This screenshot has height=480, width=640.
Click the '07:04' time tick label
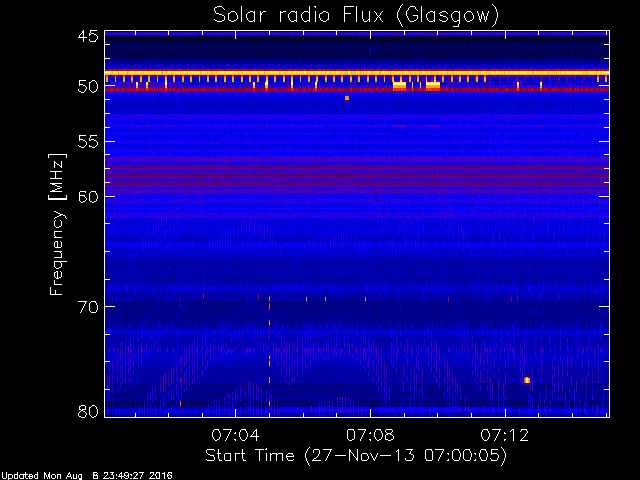(x=235, y=435)
